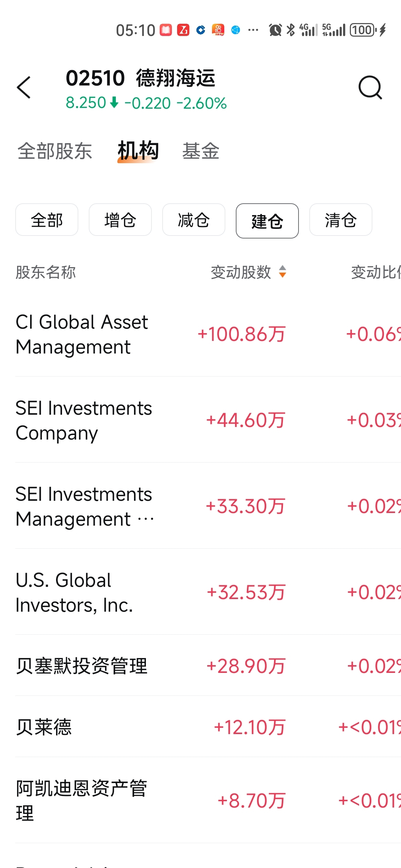
Task: Switch to the 全部股东 tab
Action: point(55,151)
